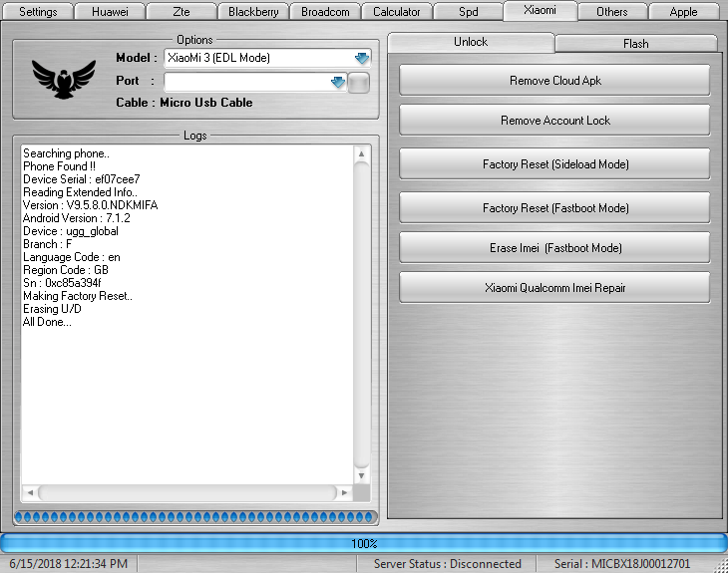Click the 'Cable : Micro Usb Cable' label

coord(184,103)
